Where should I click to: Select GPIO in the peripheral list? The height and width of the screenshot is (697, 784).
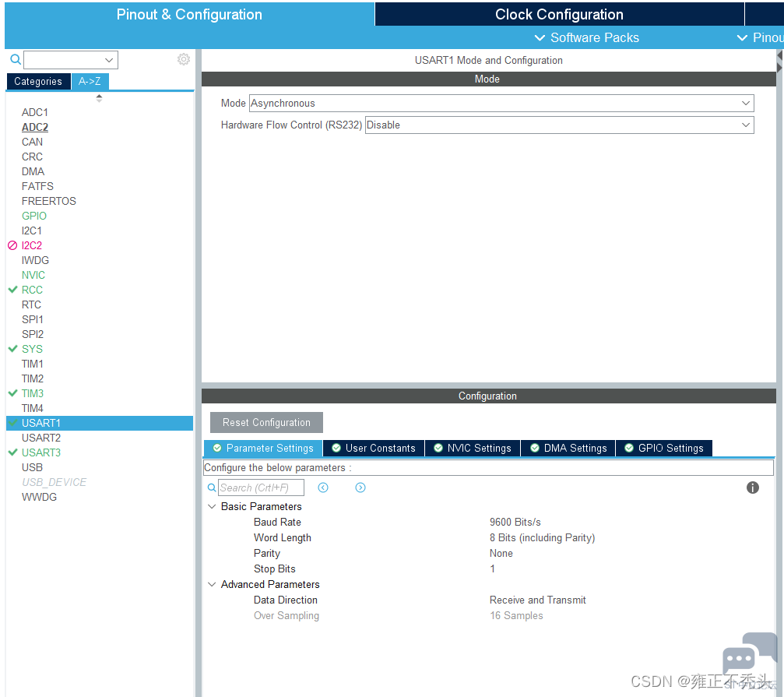coord(34,216)
